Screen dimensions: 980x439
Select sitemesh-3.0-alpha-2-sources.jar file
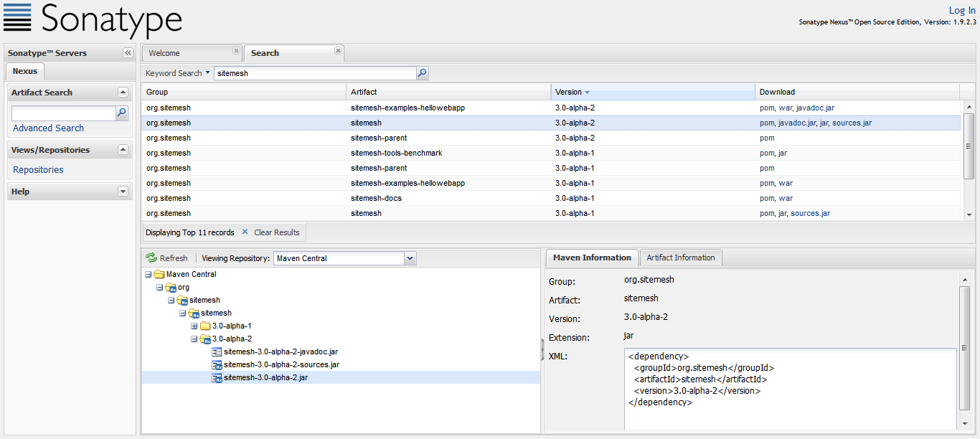click(281, 365)
